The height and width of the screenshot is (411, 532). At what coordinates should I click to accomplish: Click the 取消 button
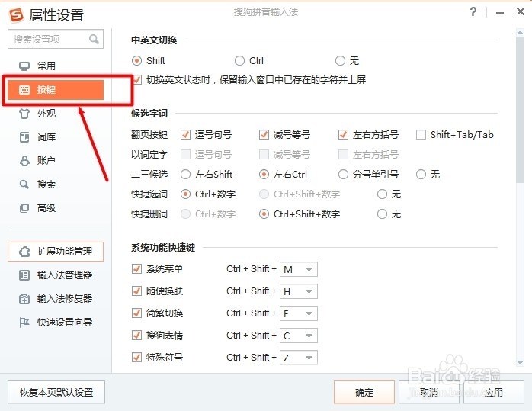click(x=429, y=393)
